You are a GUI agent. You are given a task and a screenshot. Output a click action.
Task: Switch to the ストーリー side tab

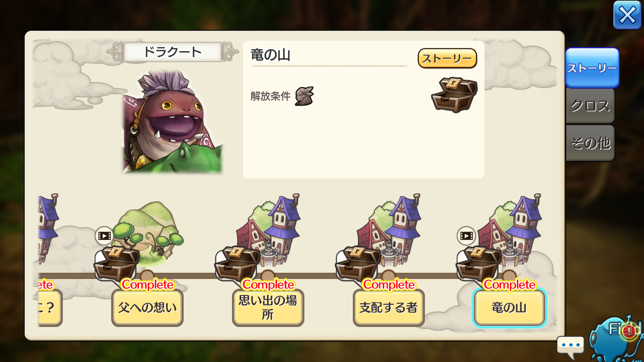click(x=592, y=68)
